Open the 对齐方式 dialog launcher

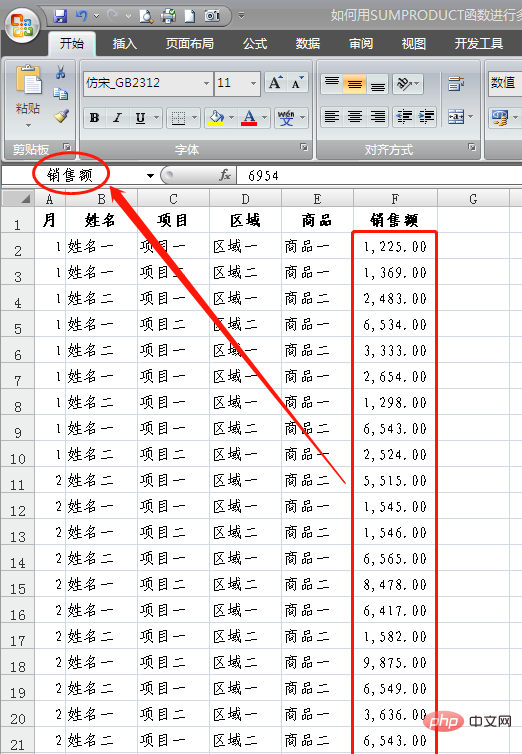click(472, 147)
